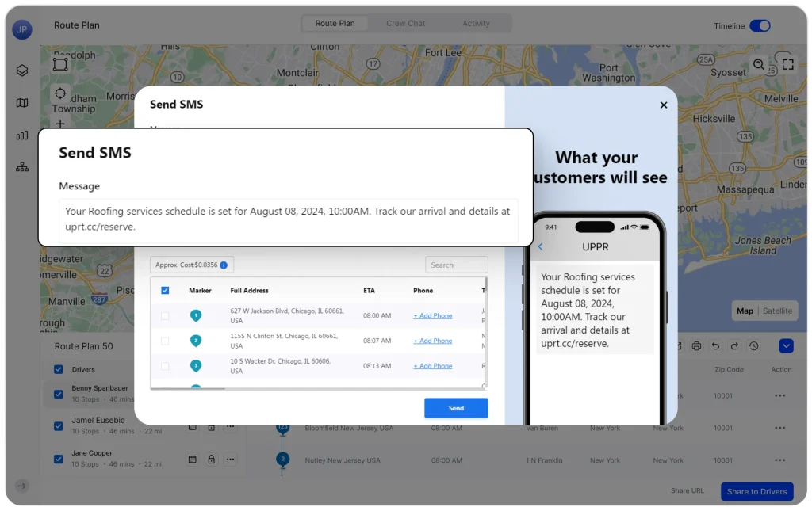Viewport: 812px width, 511px height.
Task: Turn off the Timeline toggle
Action: [760, 26]
